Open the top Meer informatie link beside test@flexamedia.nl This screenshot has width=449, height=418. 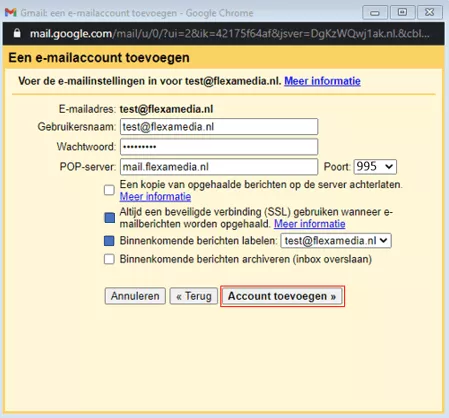[322, 81]
